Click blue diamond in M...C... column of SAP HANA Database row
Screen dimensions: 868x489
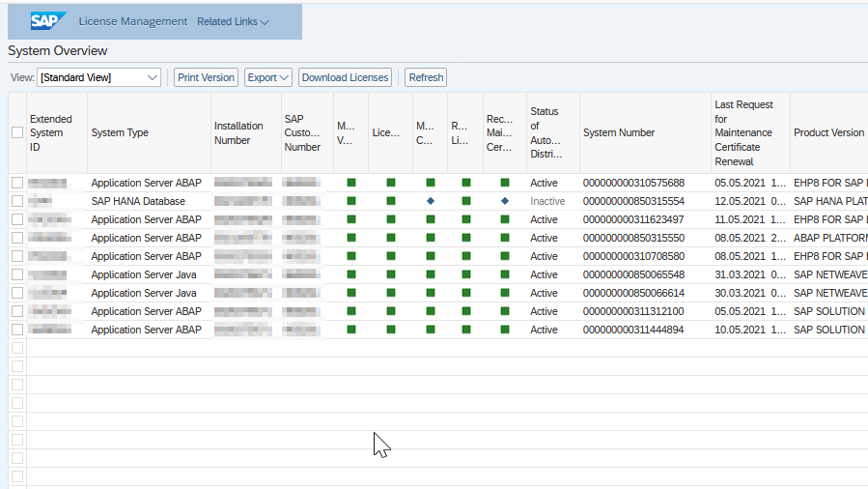point(430,201)
